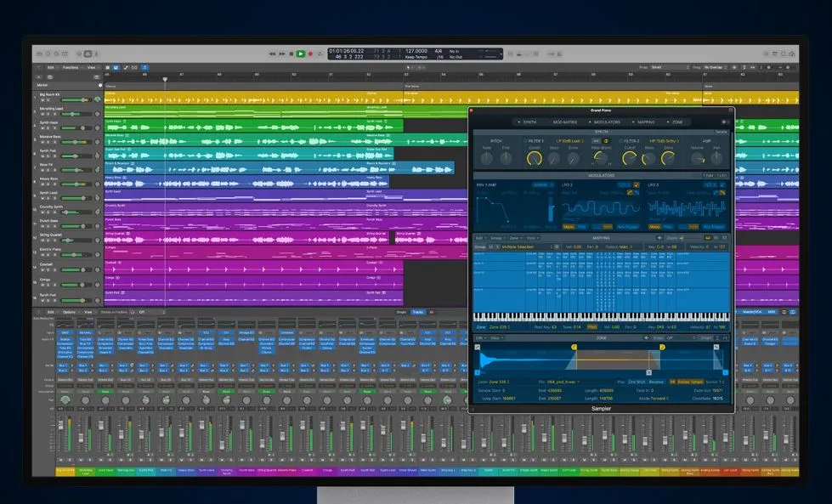The height and width of the screenshot is (504, 832).
Task: Click the String Quartet track volume slider
Action: pyautogui.click(x=76, y=241)
